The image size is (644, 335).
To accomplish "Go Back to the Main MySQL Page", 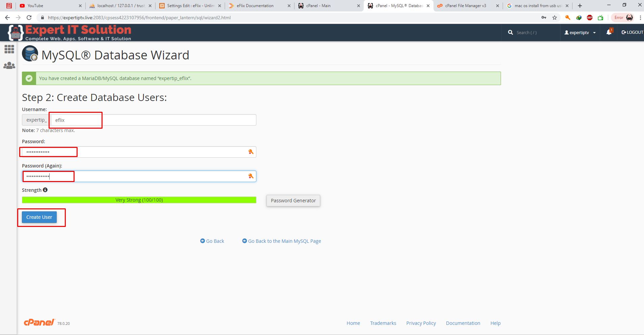I will (x=282, y=241).
